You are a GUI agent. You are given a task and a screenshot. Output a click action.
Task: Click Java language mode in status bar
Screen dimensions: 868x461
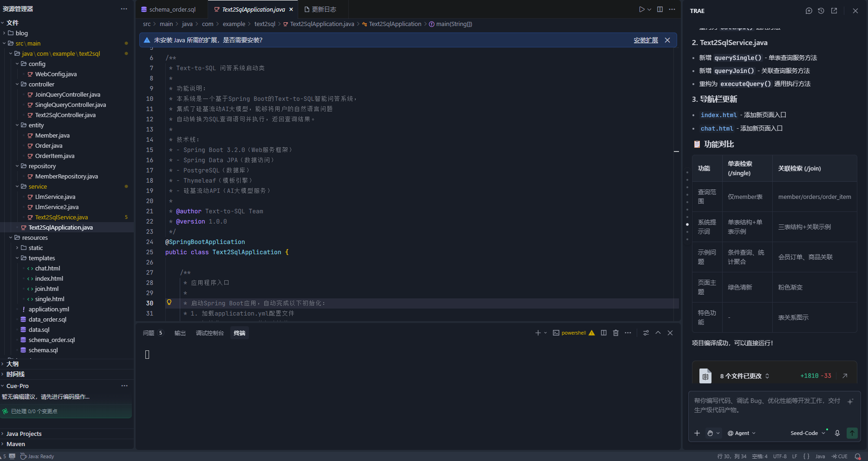click(x=820, y=456)
